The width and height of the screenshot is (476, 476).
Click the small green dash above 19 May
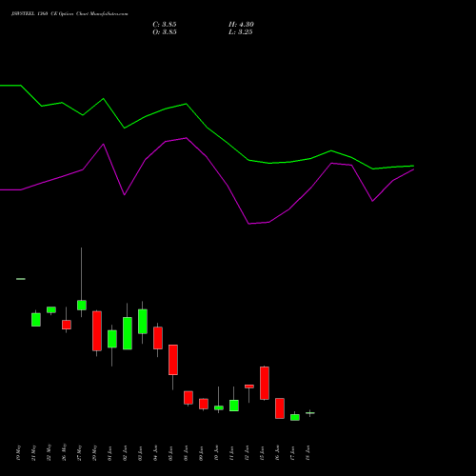[21, 279]
